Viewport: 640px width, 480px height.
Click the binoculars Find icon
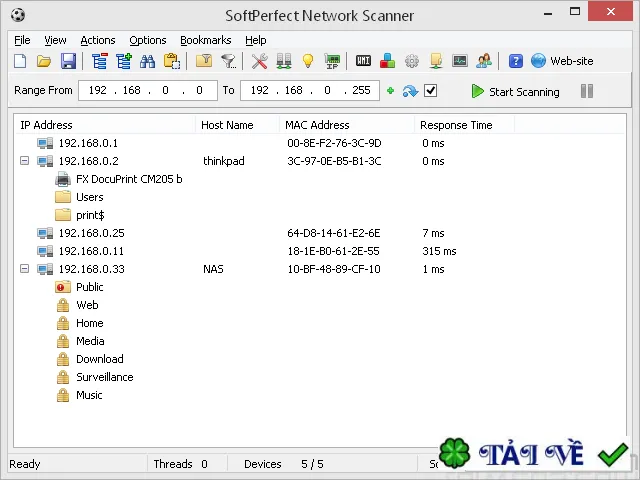[147, 61]
